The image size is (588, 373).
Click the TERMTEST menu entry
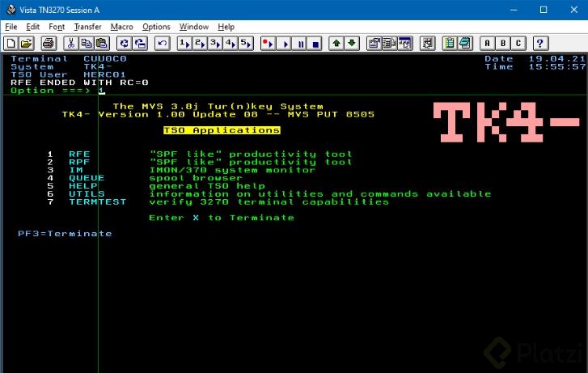point(98,202)
